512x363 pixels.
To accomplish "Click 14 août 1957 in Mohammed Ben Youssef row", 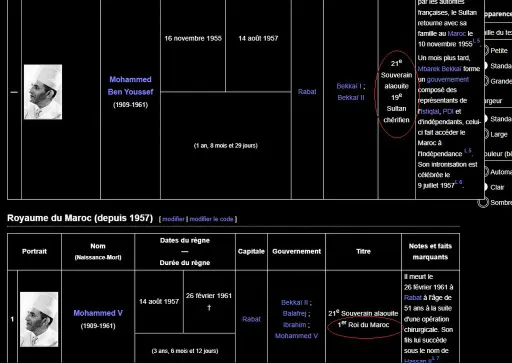I will click(x=258, y=38).
